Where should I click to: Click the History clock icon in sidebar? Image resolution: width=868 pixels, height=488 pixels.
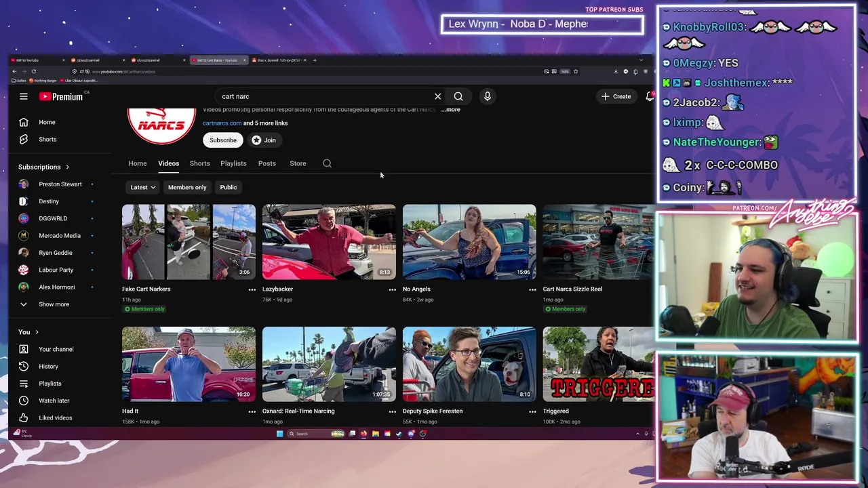(24, 366)
